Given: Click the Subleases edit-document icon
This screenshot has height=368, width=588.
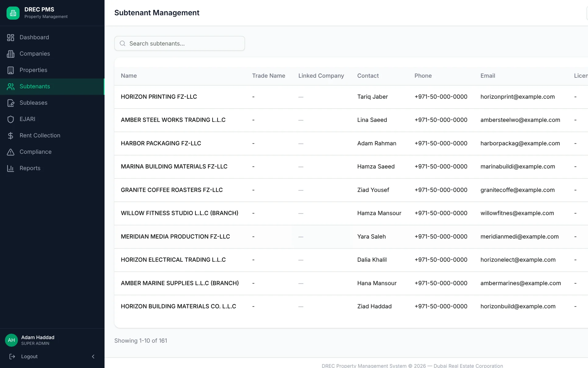Looking at the screenshot, I should tap(11, 103).
